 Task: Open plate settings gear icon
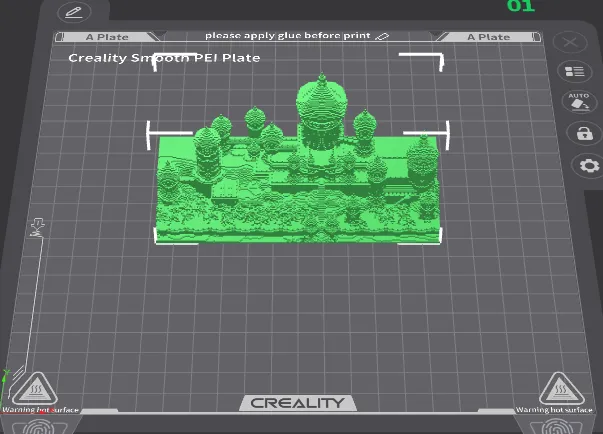click(x=589, y=166)
